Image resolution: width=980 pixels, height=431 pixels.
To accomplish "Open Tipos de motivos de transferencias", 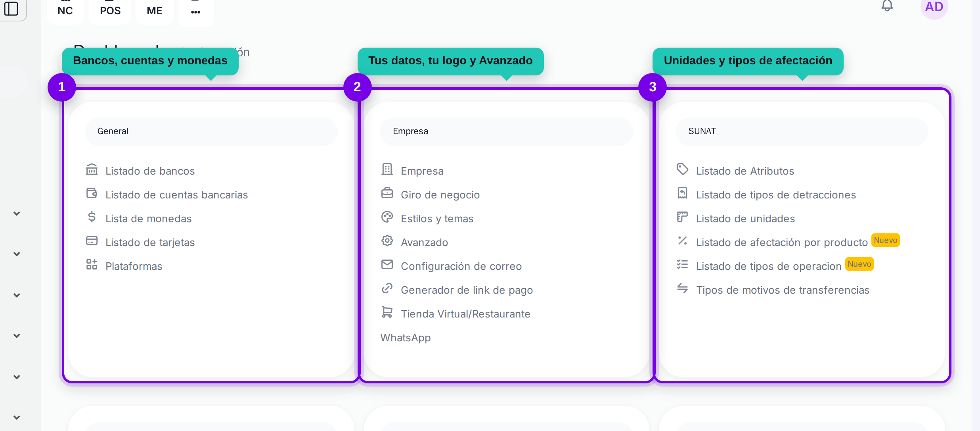I will pos(783,290).
